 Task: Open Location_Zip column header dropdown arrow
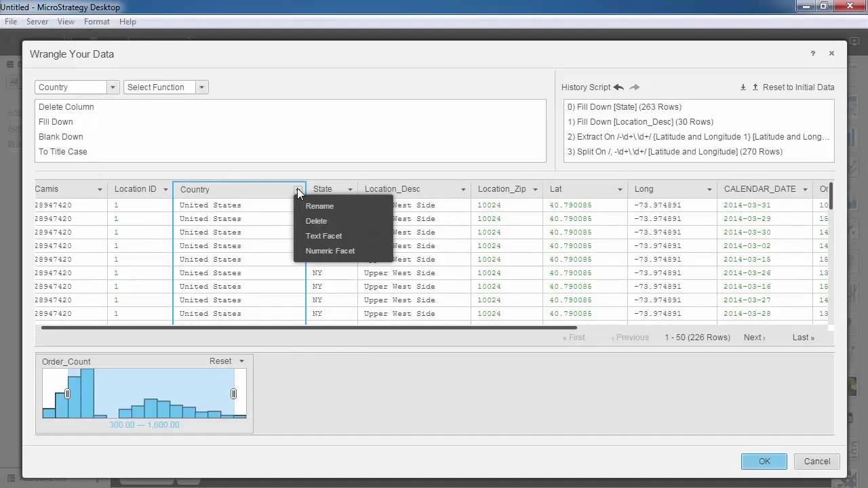535,190
